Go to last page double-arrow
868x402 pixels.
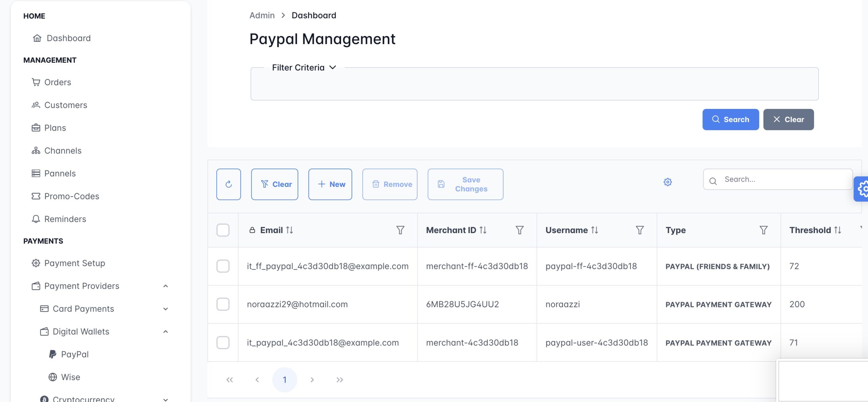pos(340,380)
